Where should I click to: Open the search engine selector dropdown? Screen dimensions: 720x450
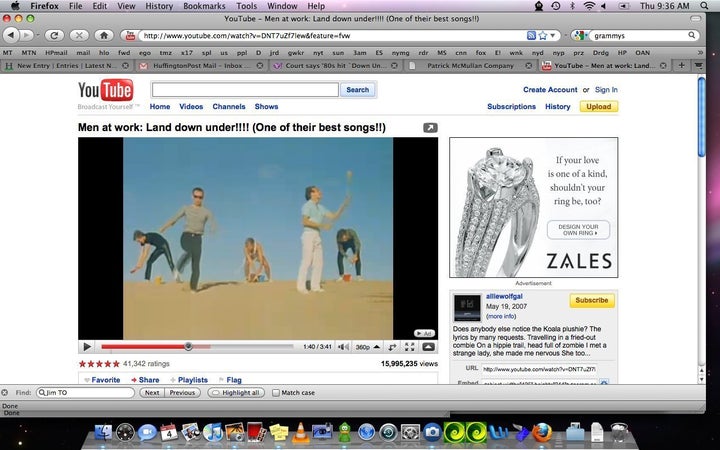point(581,35)
